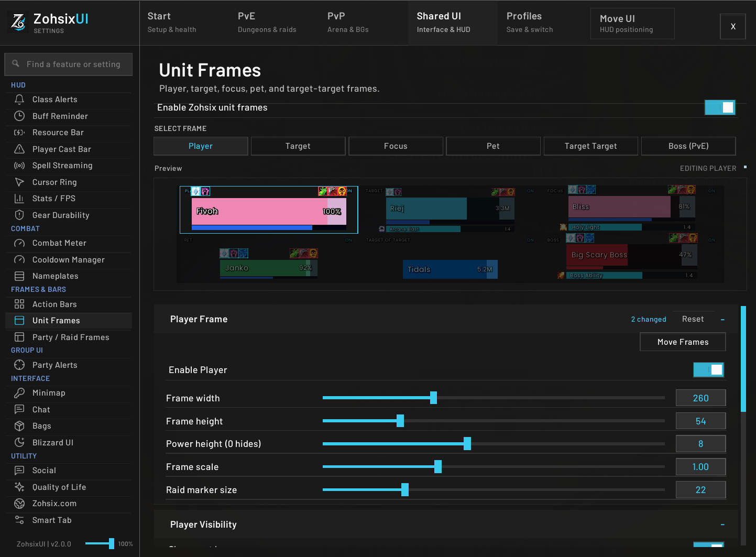Click the Buff Reminder clock icon

click(19, 116)
